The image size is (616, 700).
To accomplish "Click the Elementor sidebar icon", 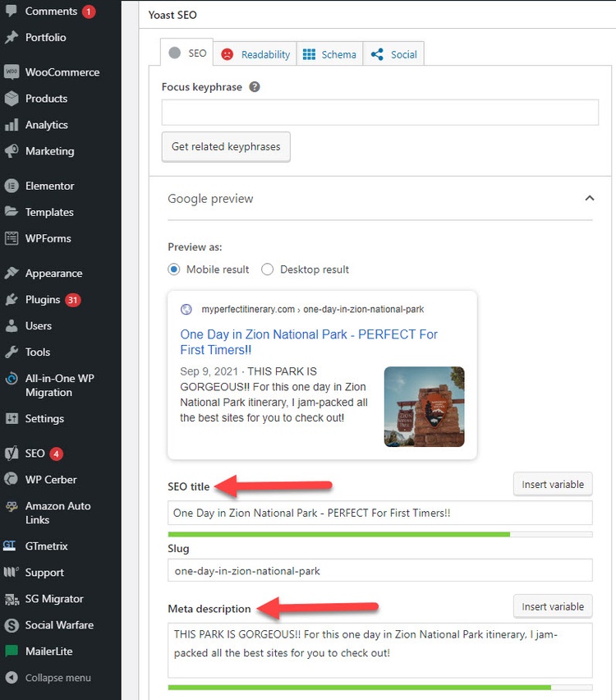I will pos(11,186).
